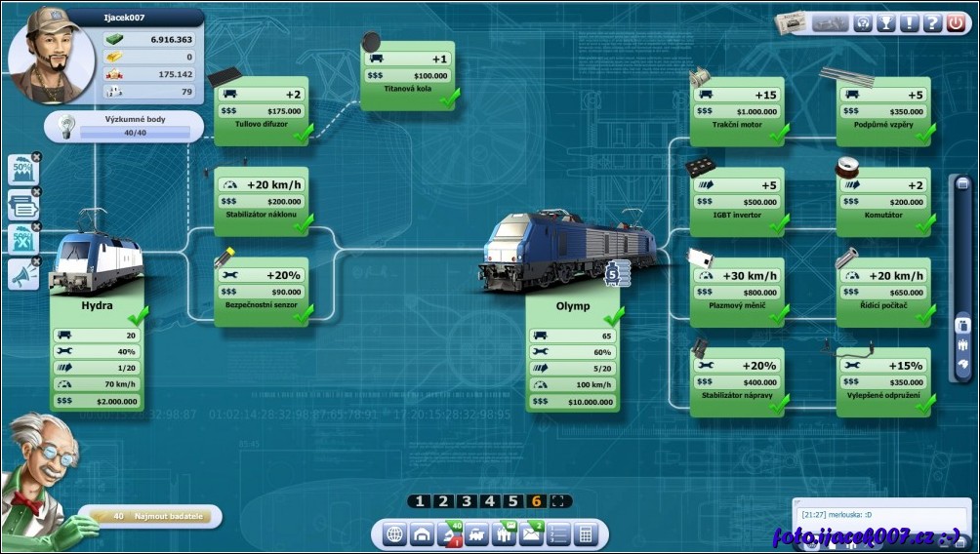Open the mail envelope with 2 messages
Image resolution: width=980 pixels, height=554 pixels.
pos(532,534)
